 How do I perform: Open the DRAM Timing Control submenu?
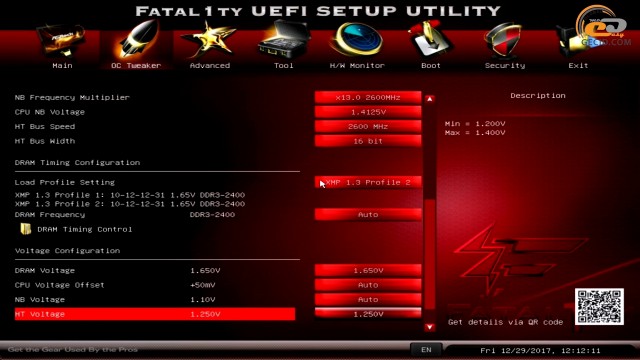pyautogui.click(x=84, y=229)
